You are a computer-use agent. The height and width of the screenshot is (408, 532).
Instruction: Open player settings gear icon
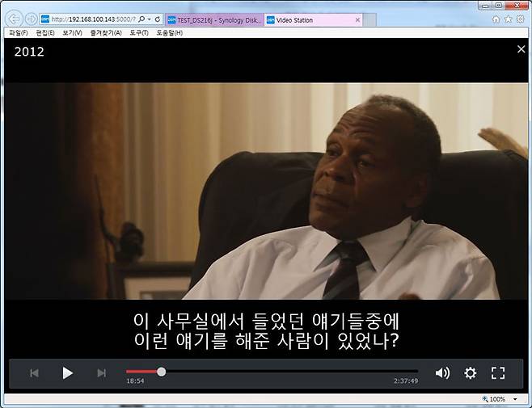click(x=471, y=373)
